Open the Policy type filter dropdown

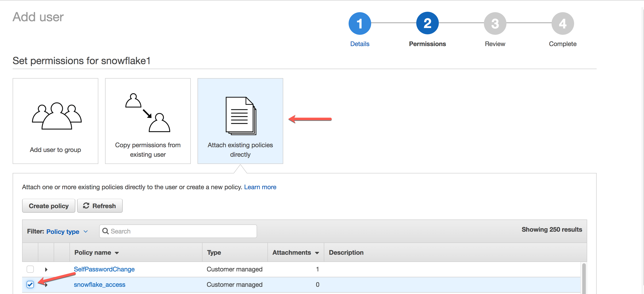coord(67,232)
